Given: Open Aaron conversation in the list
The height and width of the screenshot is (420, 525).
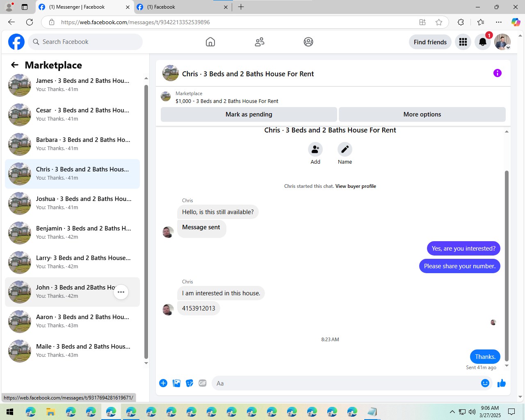Looking at the screenshot, I should [72, 322].
